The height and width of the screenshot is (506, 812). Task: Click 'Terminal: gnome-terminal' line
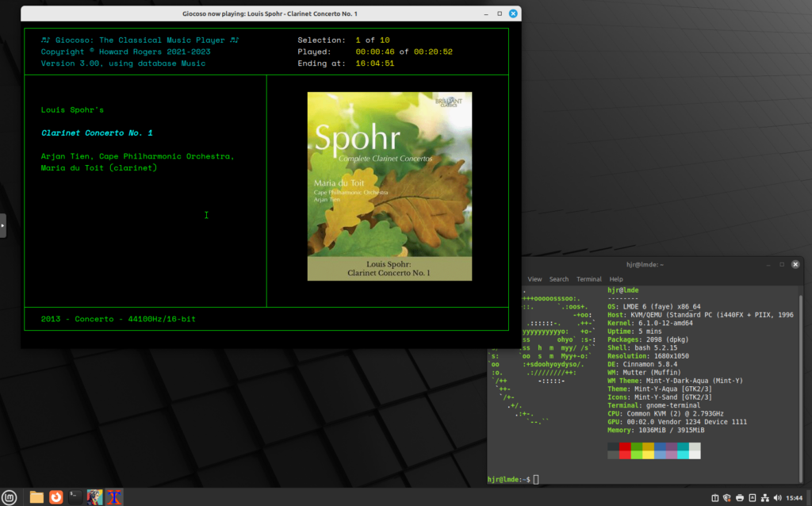click(x=654, y=406)
